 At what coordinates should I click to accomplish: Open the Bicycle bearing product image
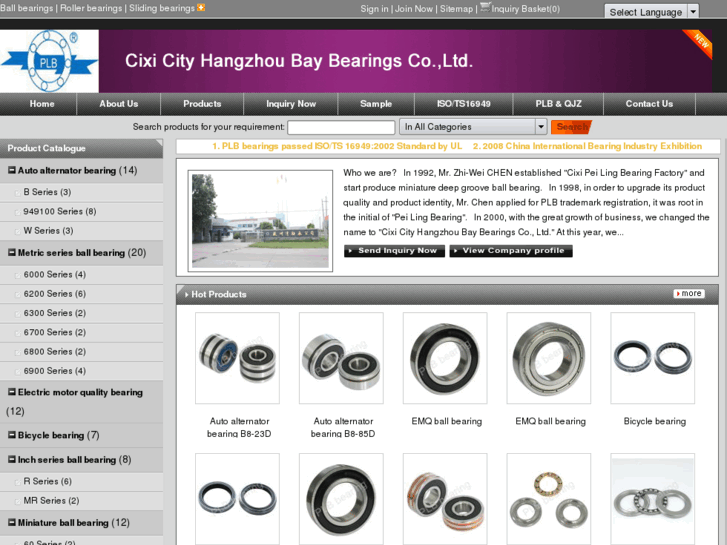tap(653, 358)
